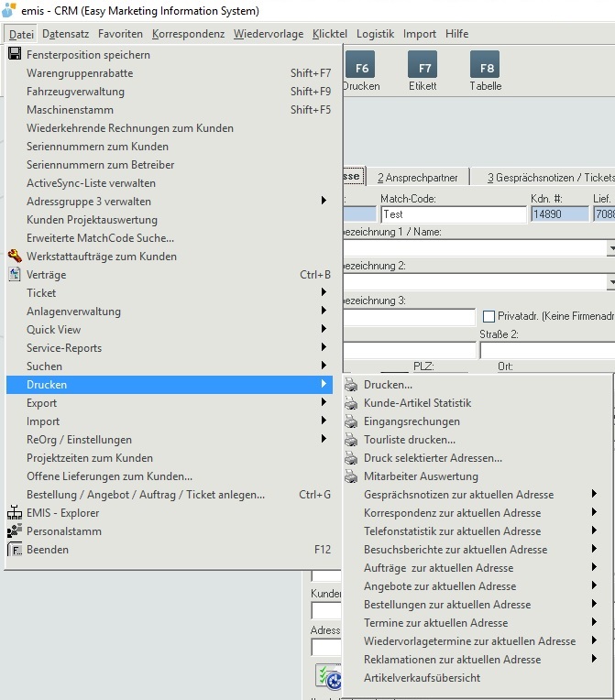Open Angebote zur aktuellen Adresse submenu
Viewport: 615px width, 700px height.
477,585
